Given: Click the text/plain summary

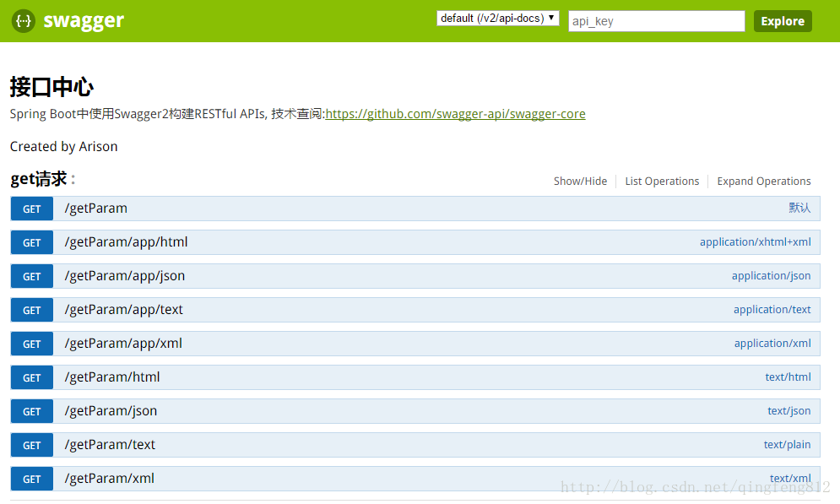Looking at the screenshot, I should pyautogui.click(x=787, y=445).
